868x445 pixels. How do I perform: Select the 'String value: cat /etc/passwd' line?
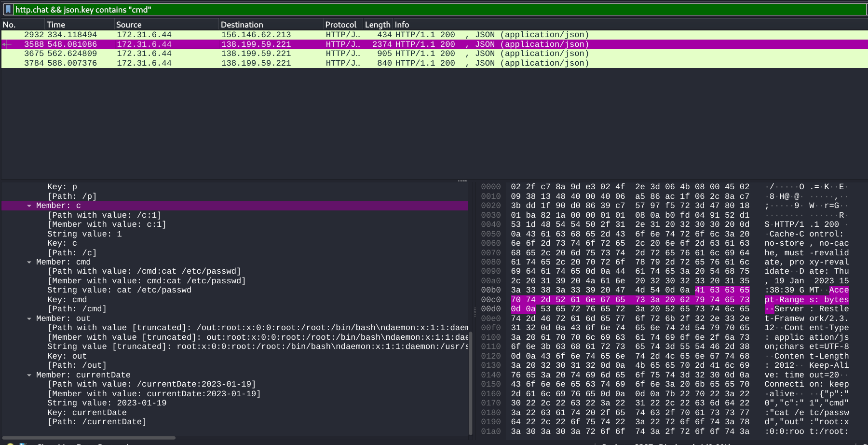(x=119, y=290)
